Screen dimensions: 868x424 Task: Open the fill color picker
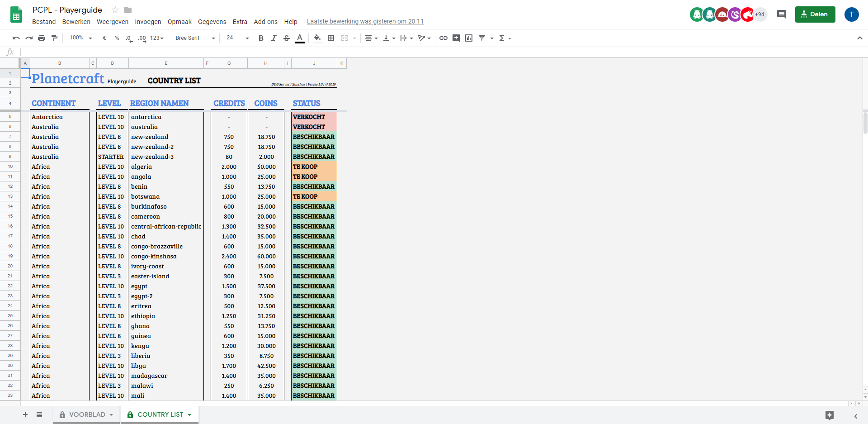point(317,38)
